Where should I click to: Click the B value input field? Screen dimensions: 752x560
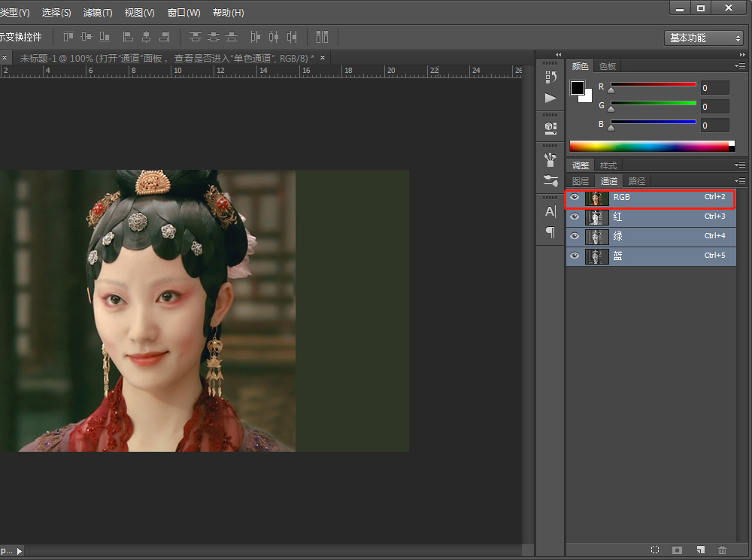coord(714,126)
